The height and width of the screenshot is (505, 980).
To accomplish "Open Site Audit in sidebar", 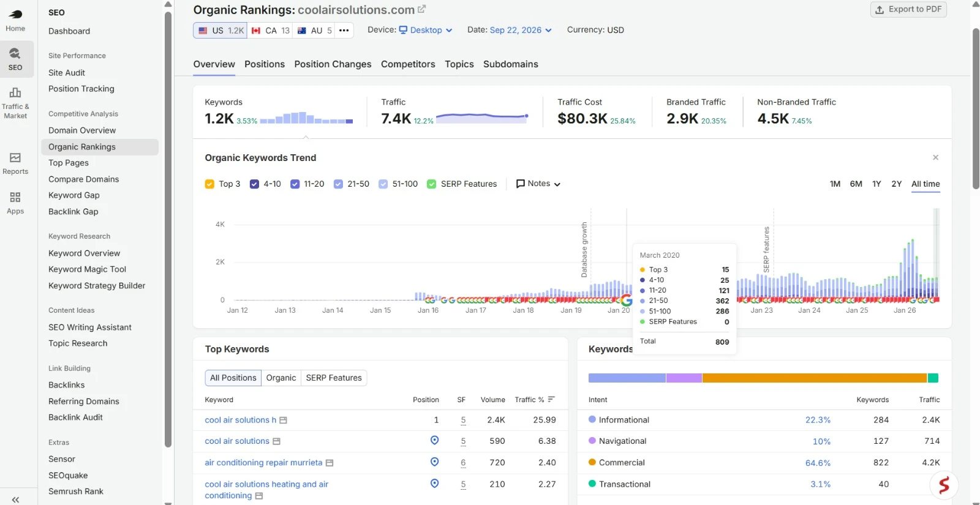I will (66, 73).
